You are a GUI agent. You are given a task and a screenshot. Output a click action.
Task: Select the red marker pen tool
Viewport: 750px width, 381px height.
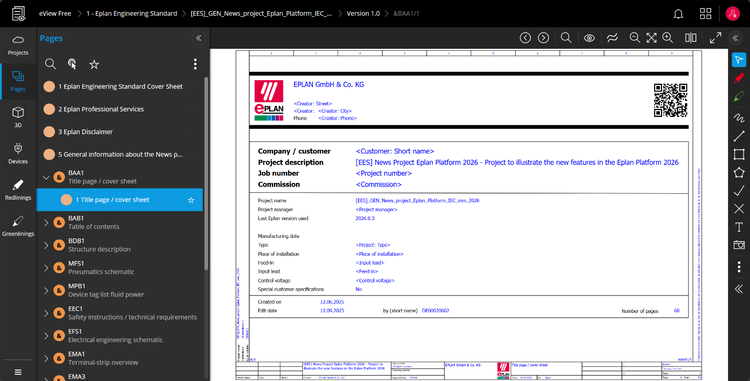click(x=739, y=78)
